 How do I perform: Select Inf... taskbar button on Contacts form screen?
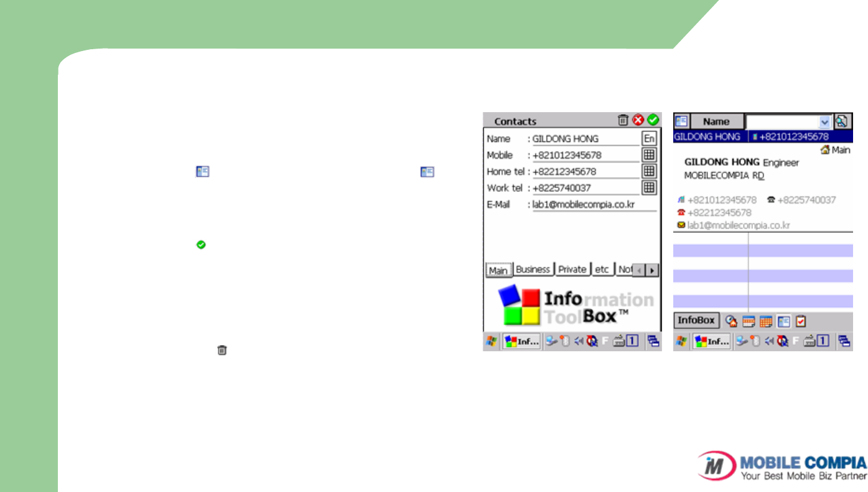pos(520,341)
